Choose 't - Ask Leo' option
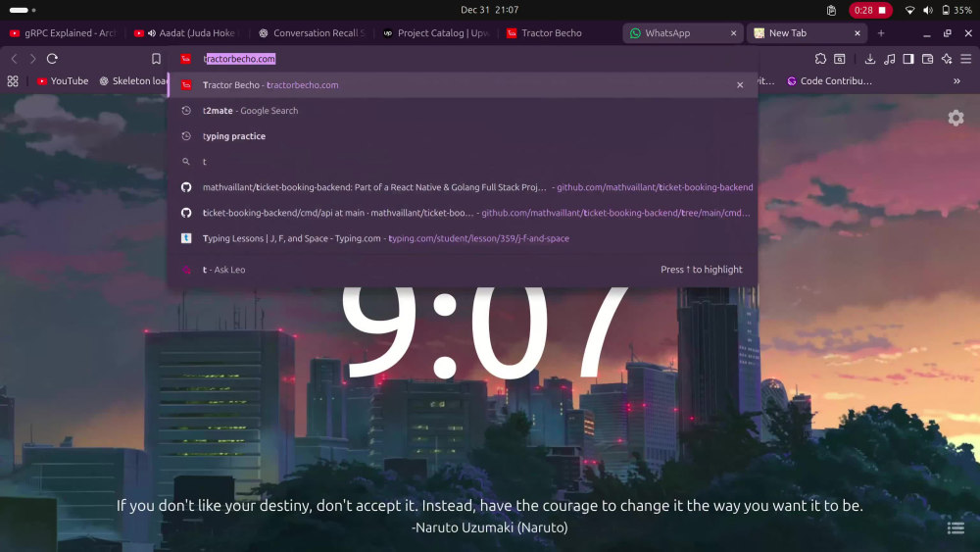The width and height of the screenshot is (980, 552). pyautogui.click(x=463, y=270)
